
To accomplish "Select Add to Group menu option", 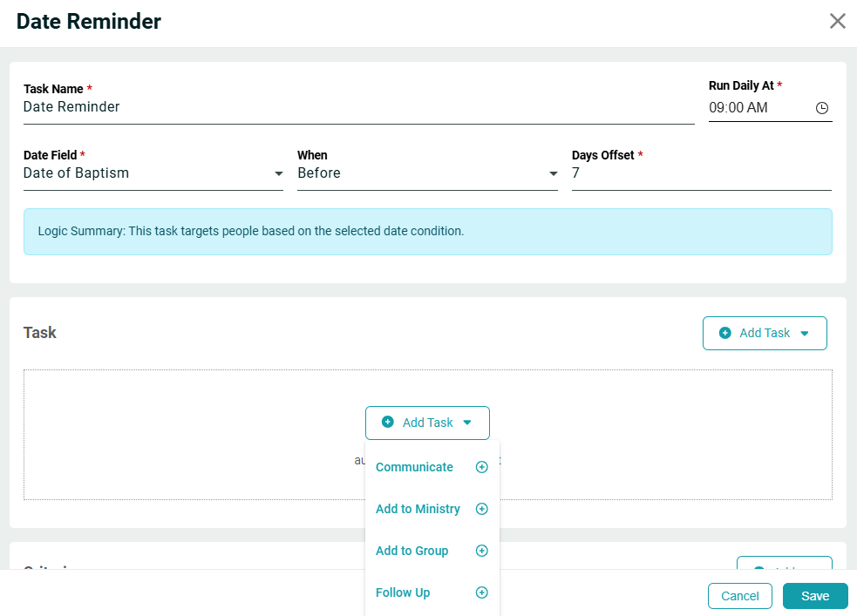I will (x=411, y=551).
